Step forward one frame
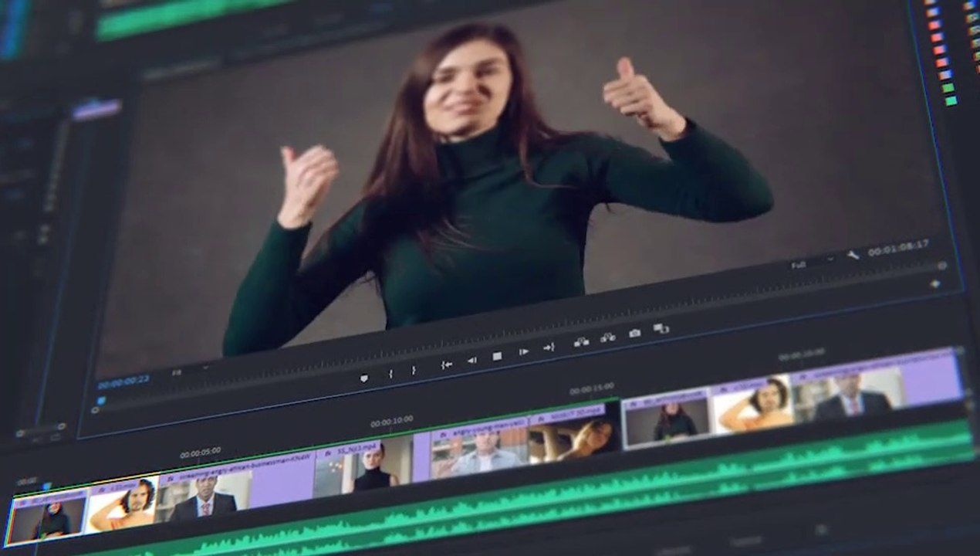 [x=523, y=352]
